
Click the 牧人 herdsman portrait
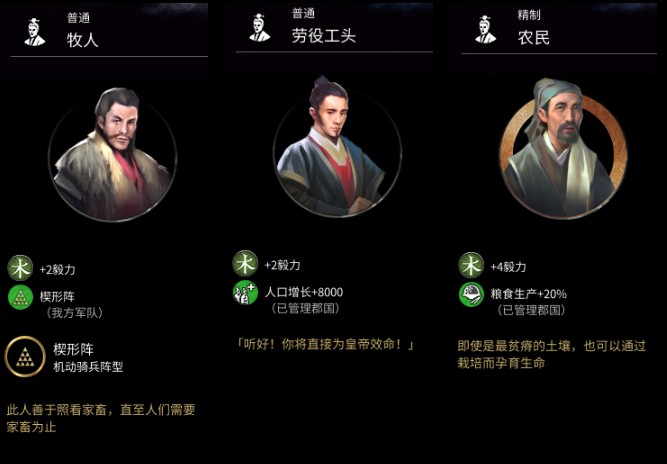click(113, 154)
